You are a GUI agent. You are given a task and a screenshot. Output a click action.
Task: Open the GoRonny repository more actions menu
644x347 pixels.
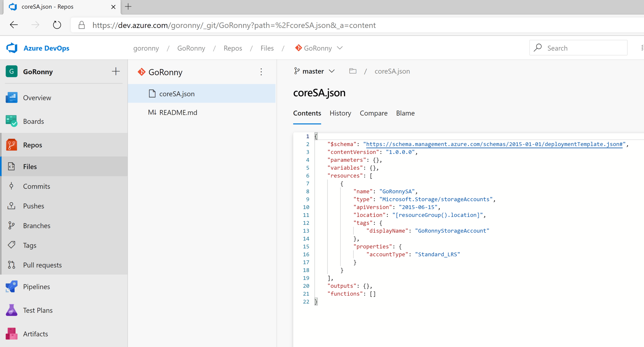261,72
